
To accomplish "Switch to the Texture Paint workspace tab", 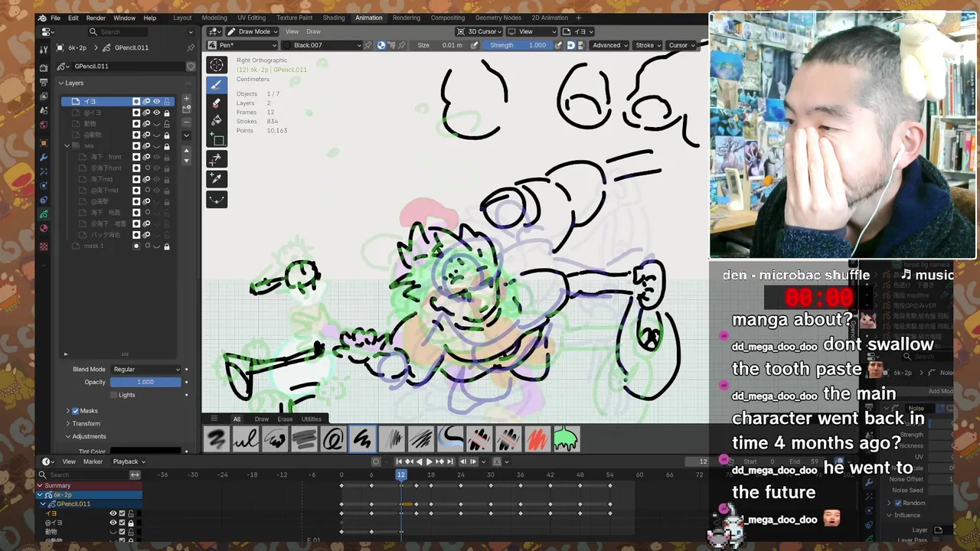I will [294, 18].
